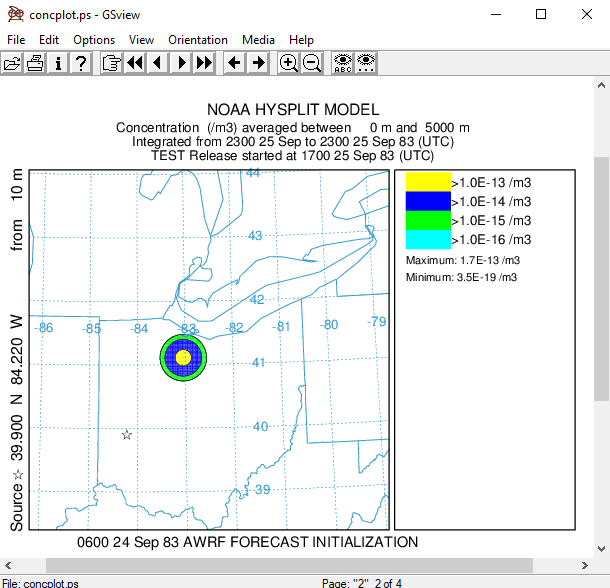Click the cyan >1.0E-16 legend swatch
Image resolution: width=610 pixels, height=588 pixels.
(428, 239)
